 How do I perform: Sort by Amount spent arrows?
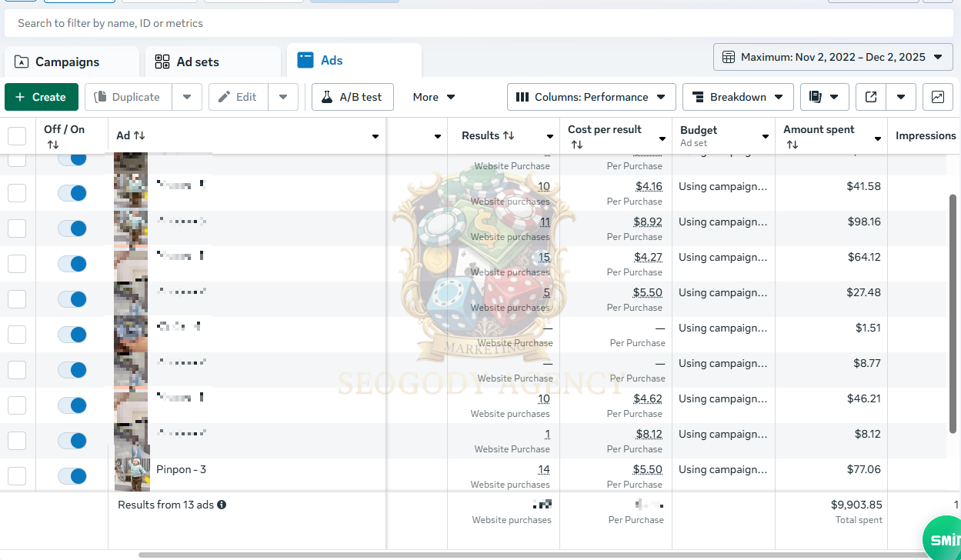tap(792, 145)
